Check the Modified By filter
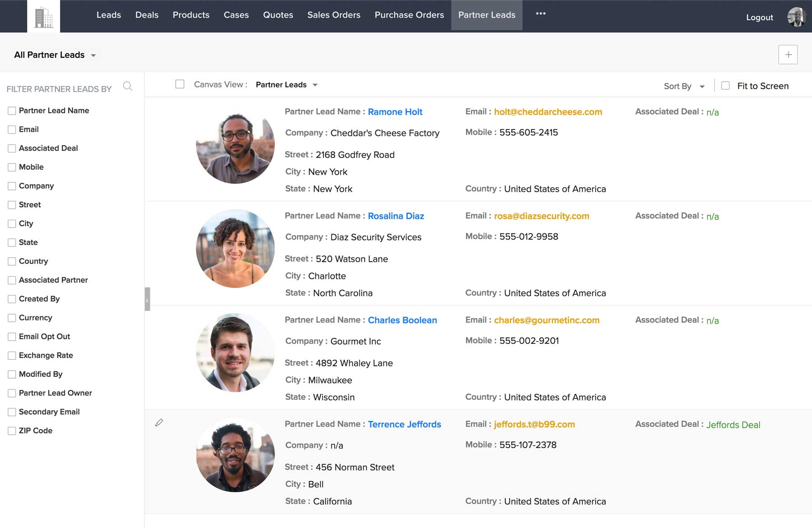Viewport: 812px width, 528px height. 12,375
